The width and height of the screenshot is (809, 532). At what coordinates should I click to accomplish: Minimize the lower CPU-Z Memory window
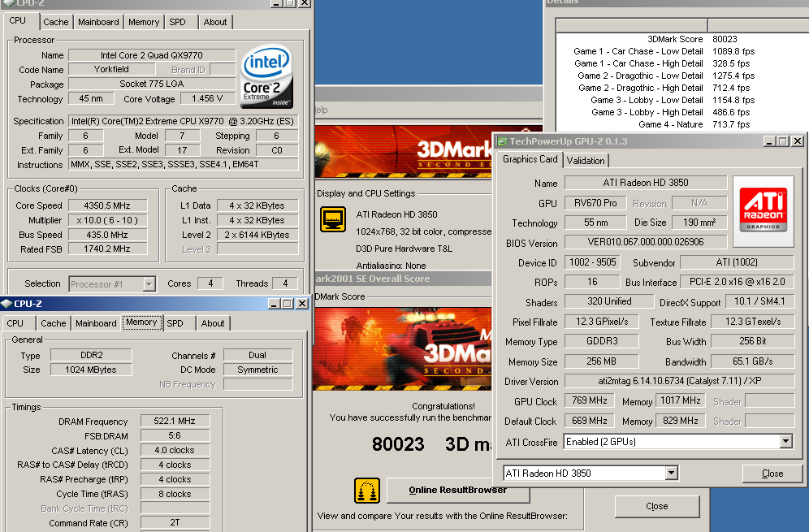(275, 304)
